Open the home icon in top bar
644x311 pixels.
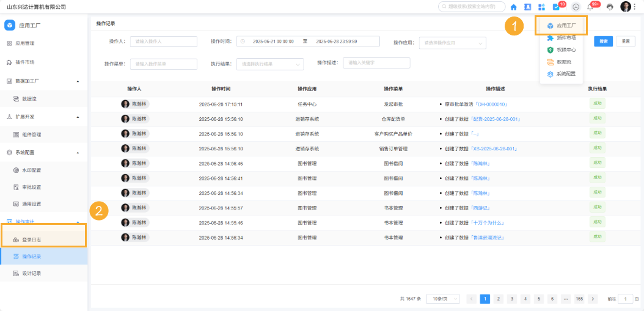(513, 7)
